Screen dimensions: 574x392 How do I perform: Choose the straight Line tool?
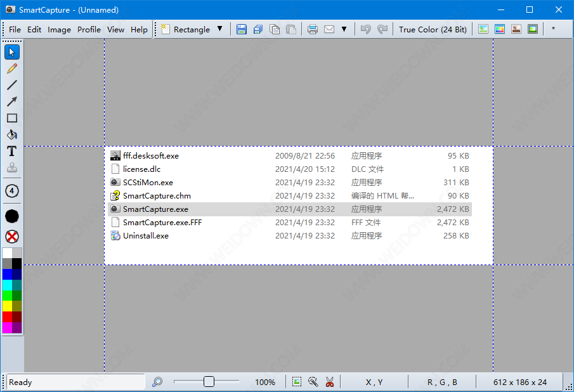point(12,85)
